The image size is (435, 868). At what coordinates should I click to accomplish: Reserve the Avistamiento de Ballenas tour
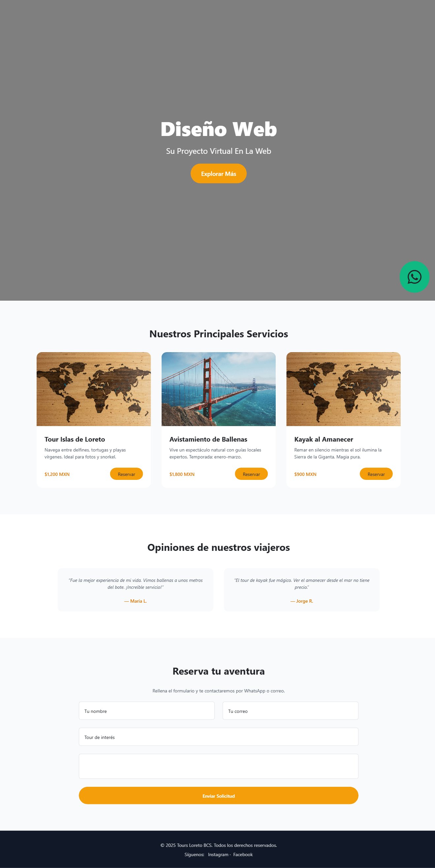tap(251, 474)
